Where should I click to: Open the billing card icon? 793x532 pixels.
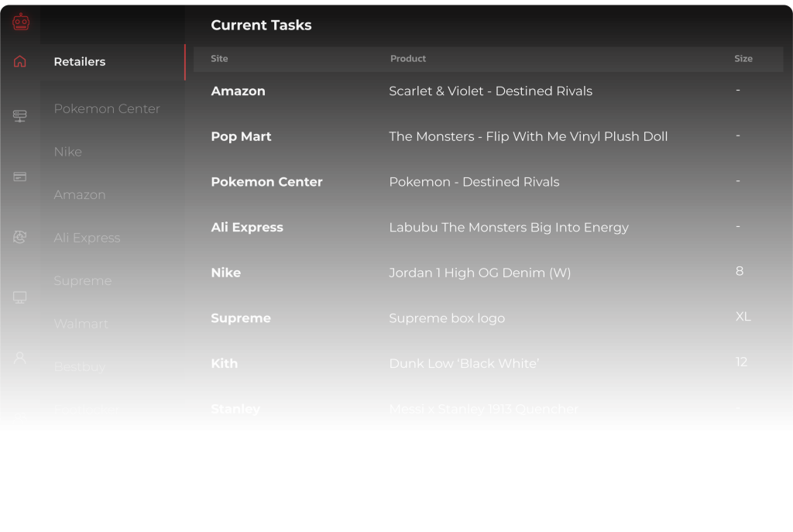[20, 176]
